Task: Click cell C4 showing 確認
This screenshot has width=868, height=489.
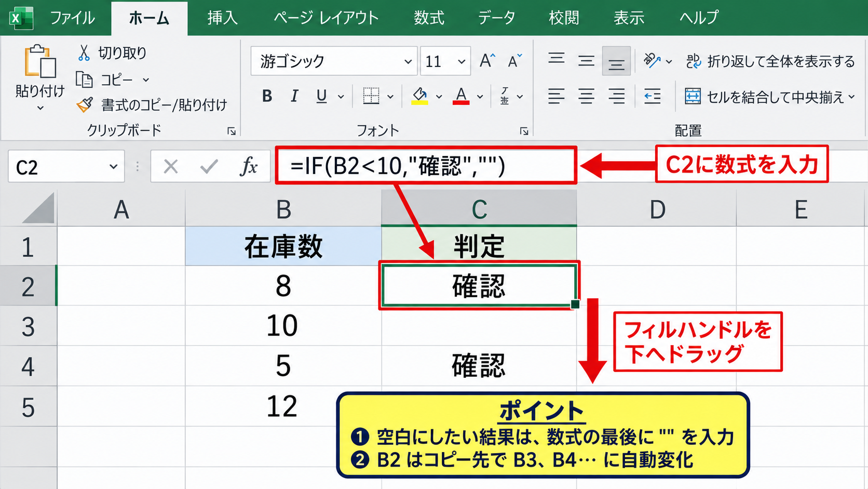Action: [479, 366]
